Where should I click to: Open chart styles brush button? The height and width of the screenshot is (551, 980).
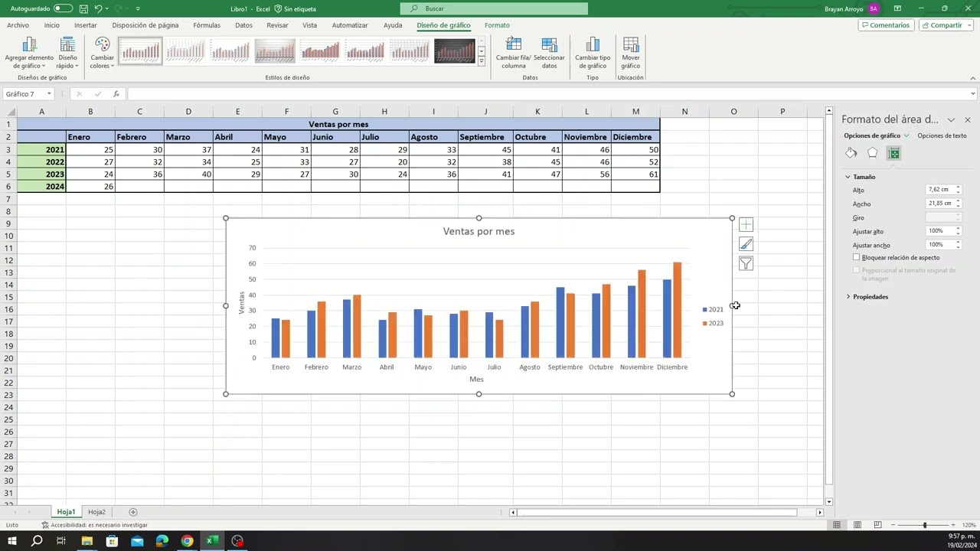coord(746,244)
